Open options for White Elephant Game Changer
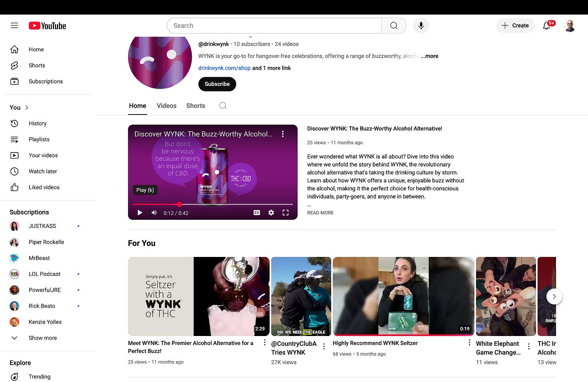Viewport: 588px width, 382px height. (529, 346)
